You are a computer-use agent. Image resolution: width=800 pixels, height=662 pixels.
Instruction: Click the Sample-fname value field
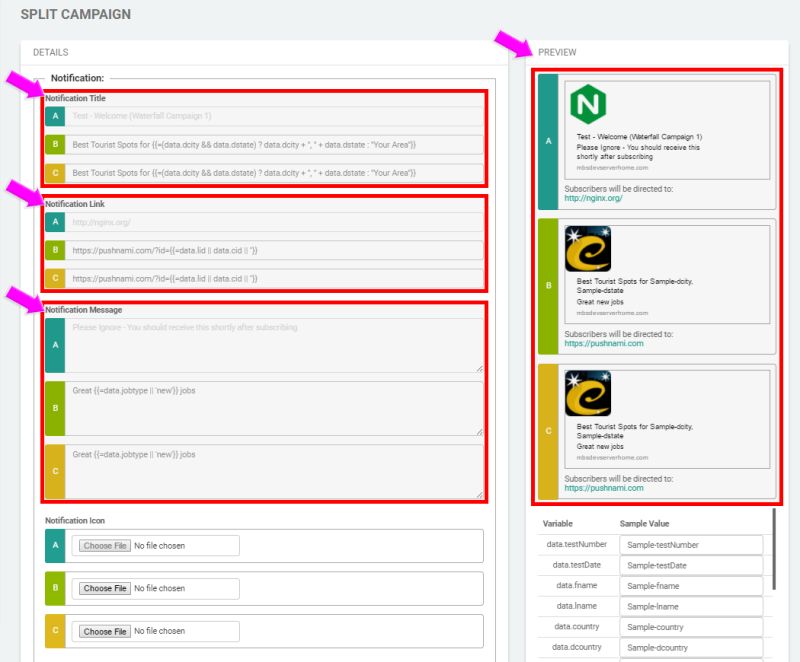point(691,586)
